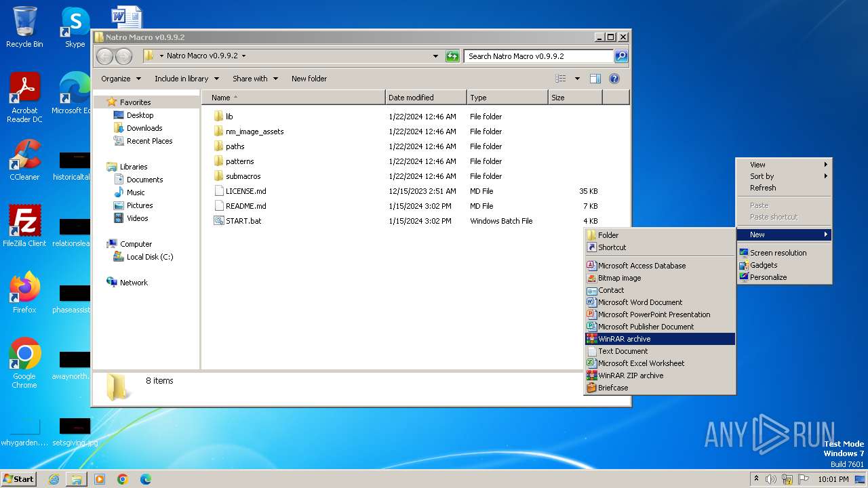This screenshot has width=868, height=488.
Task: Click the volume icon in system tray
Action: point(771,479)
